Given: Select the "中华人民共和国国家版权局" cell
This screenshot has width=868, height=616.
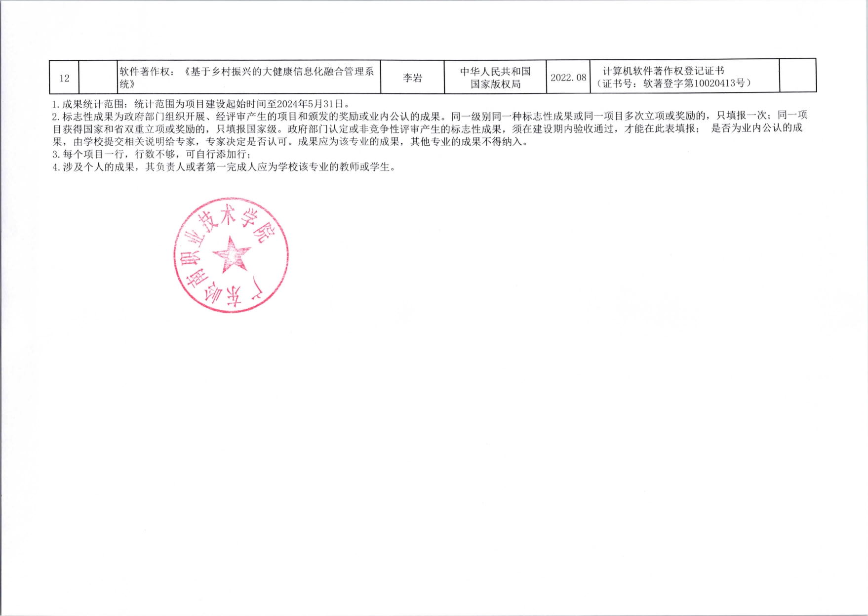Looking at the screenshot, I should (x=495, y=78).
